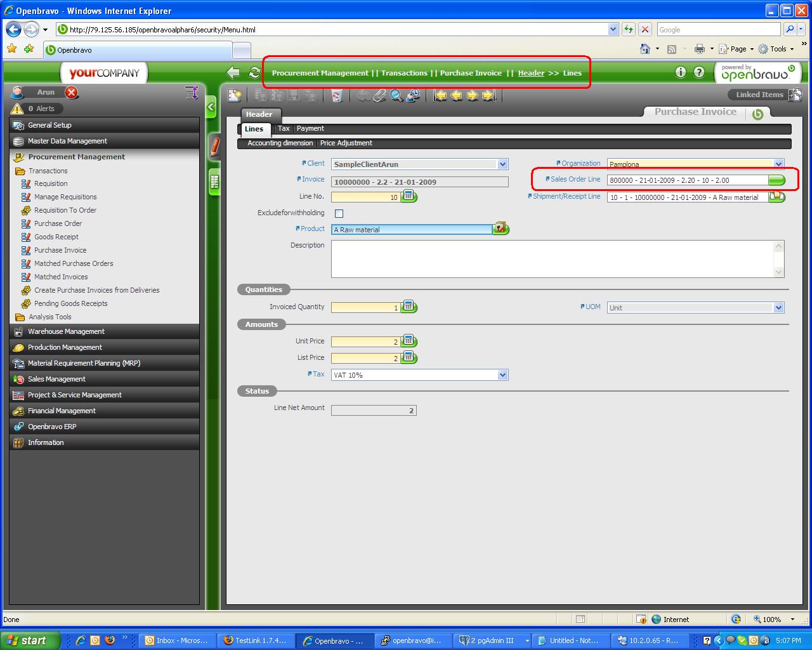Click the green back arrow icon
The height and width of the screenshot is (650, 812).
click(233, 73)
